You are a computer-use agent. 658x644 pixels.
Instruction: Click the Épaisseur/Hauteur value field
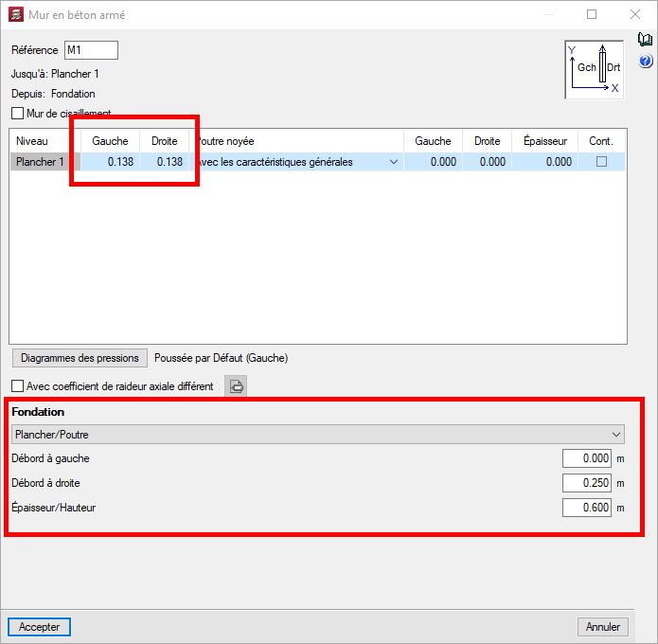click(587, 508)
